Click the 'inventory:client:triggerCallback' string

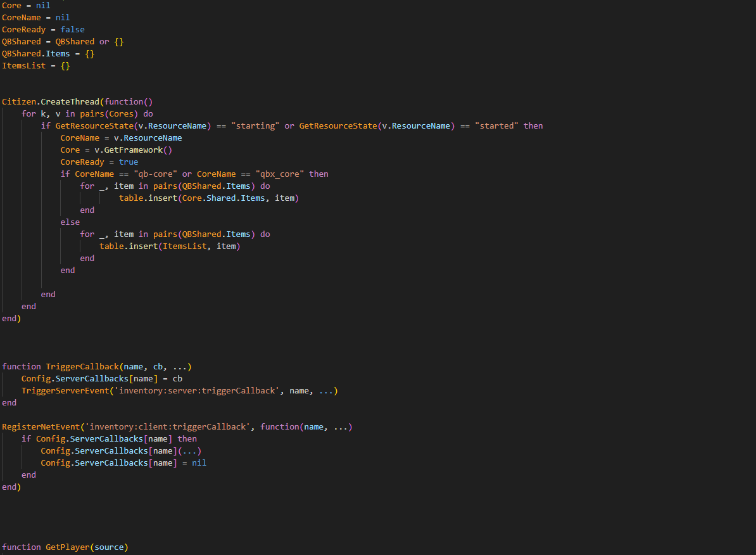click(x=167, y=427)
